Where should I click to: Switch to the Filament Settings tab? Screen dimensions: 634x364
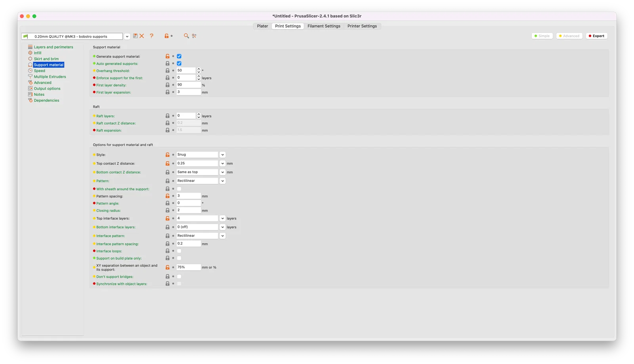(324, 26)
